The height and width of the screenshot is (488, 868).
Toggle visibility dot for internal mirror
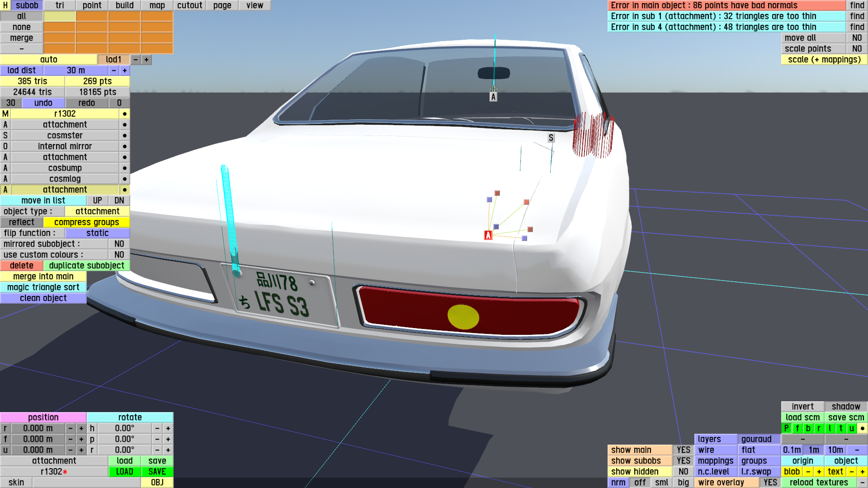[x=124, y=146]
